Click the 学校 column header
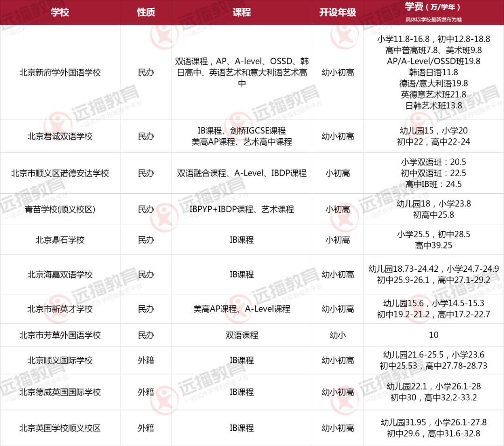This screenshot has width=504, height=446. coord(60,13)
